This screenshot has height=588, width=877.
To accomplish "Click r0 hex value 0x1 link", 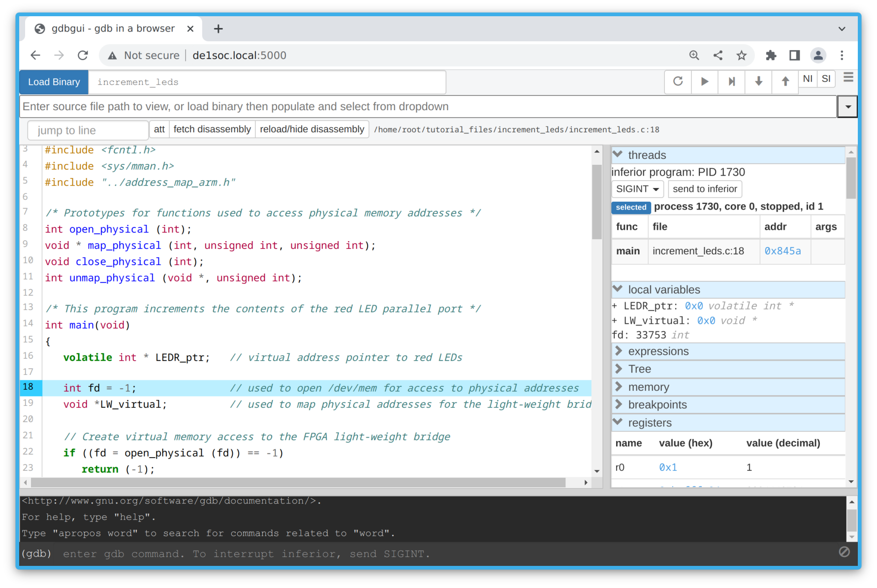I will point(668,467).
